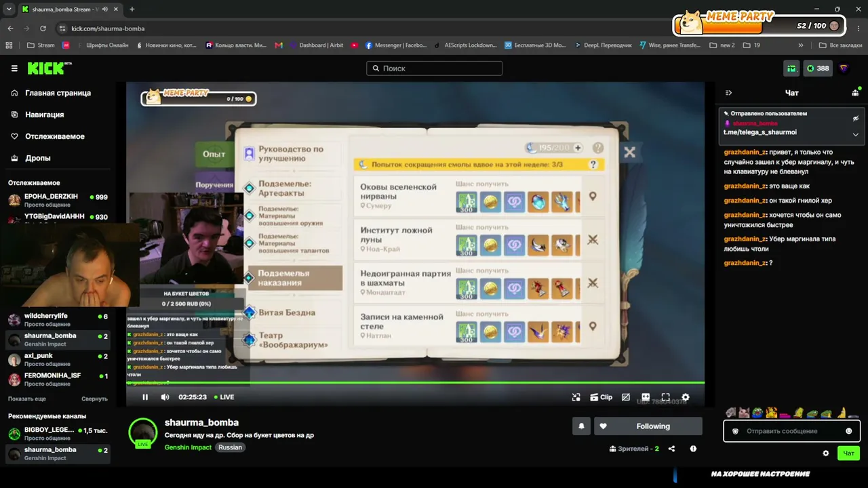Open the Kick sidebar hamburger menu

click(14, 68)
